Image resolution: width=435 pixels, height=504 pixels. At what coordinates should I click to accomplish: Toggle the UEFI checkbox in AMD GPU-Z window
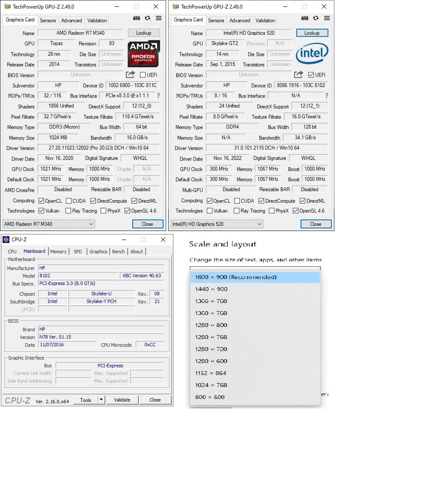143,75
